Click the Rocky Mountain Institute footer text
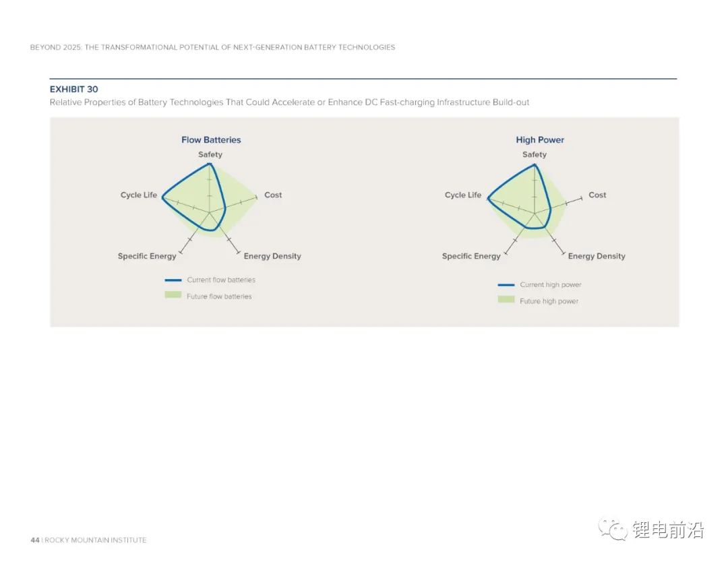 point(94,540)
